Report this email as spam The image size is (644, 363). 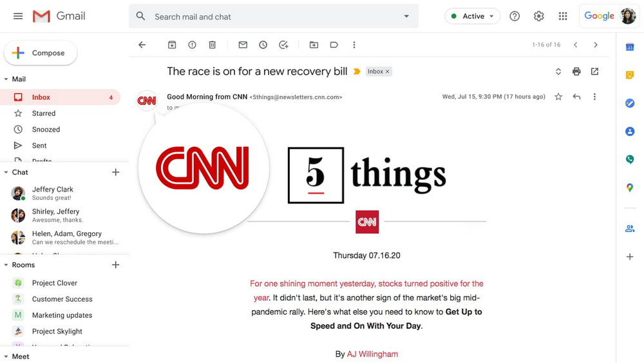point(192,44)
